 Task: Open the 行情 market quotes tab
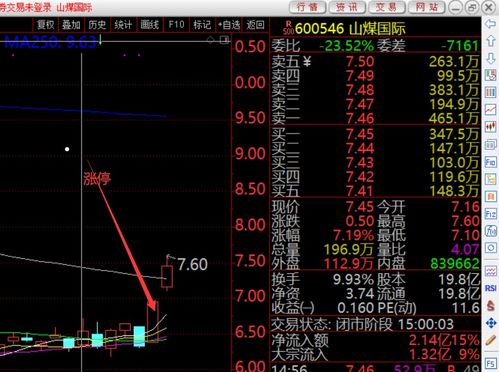coord(307,7)
